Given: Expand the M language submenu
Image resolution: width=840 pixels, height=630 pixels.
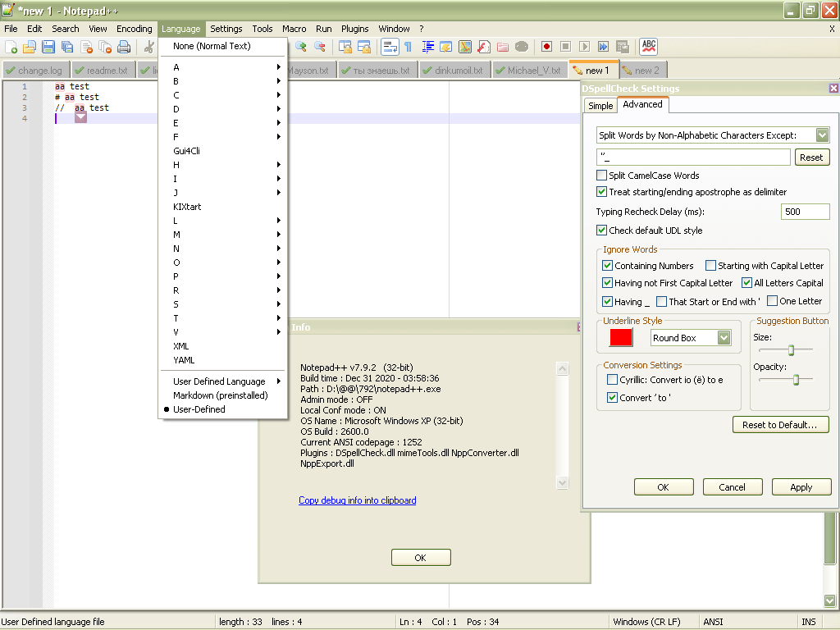Looking at the screenshot, I should coord(223,235).
